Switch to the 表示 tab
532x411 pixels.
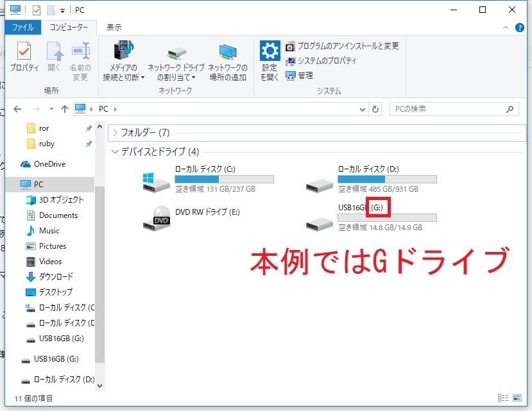(114, 27)
